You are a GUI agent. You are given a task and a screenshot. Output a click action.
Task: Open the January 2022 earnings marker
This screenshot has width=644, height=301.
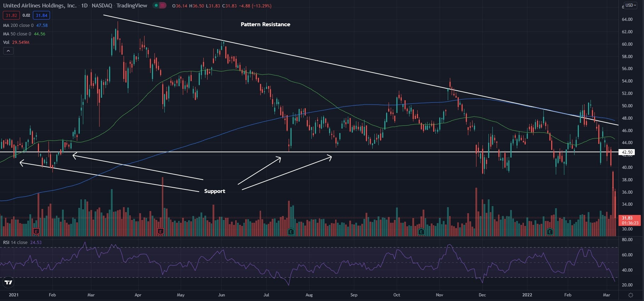click(x=550, y=232)
